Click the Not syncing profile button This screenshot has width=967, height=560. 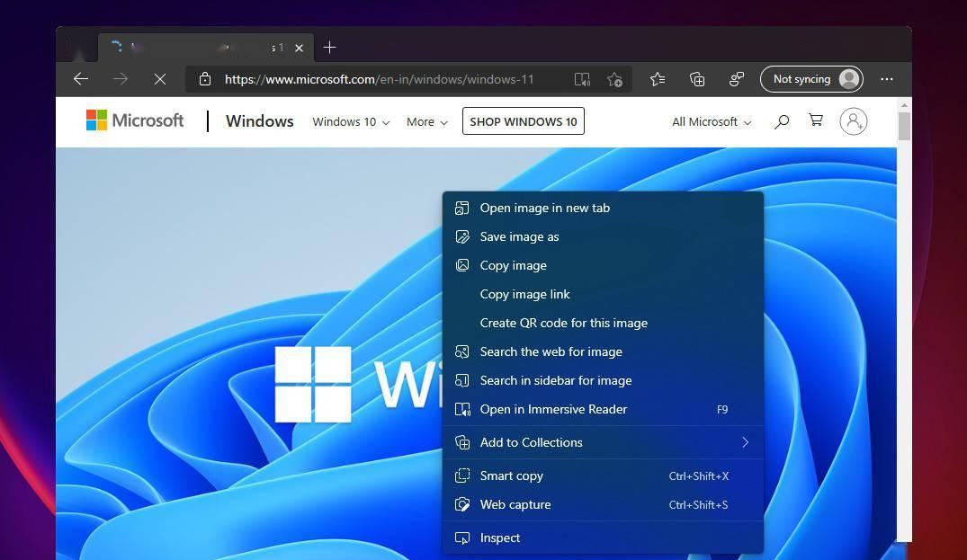tap(811, 79)
